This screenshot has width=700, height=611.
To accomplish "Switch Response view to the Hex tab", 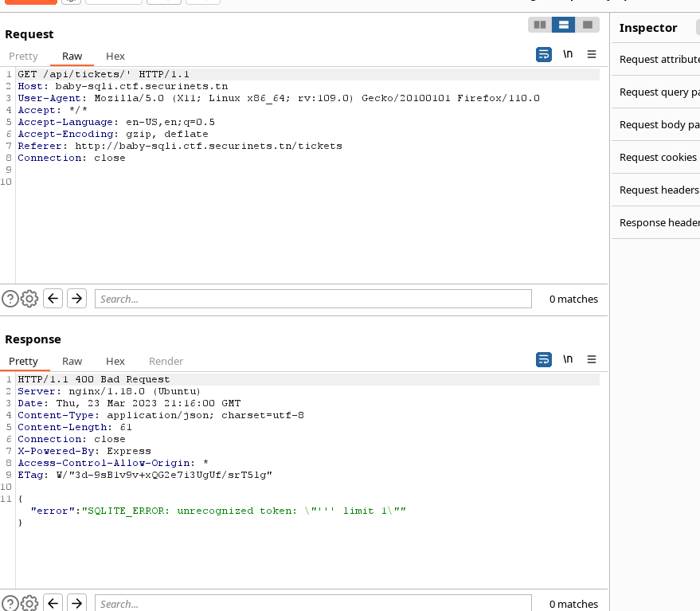I will [x=115, y=362].
